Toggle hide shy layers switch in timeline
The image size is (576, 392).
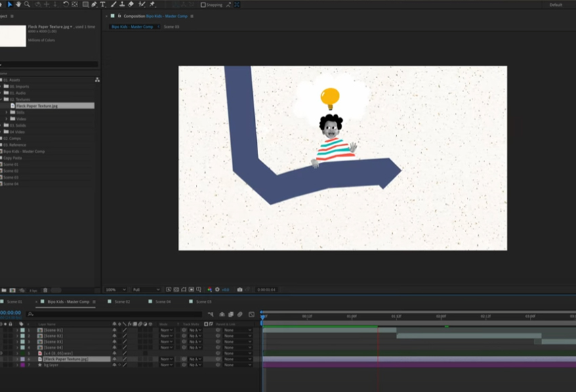(222, 314)
